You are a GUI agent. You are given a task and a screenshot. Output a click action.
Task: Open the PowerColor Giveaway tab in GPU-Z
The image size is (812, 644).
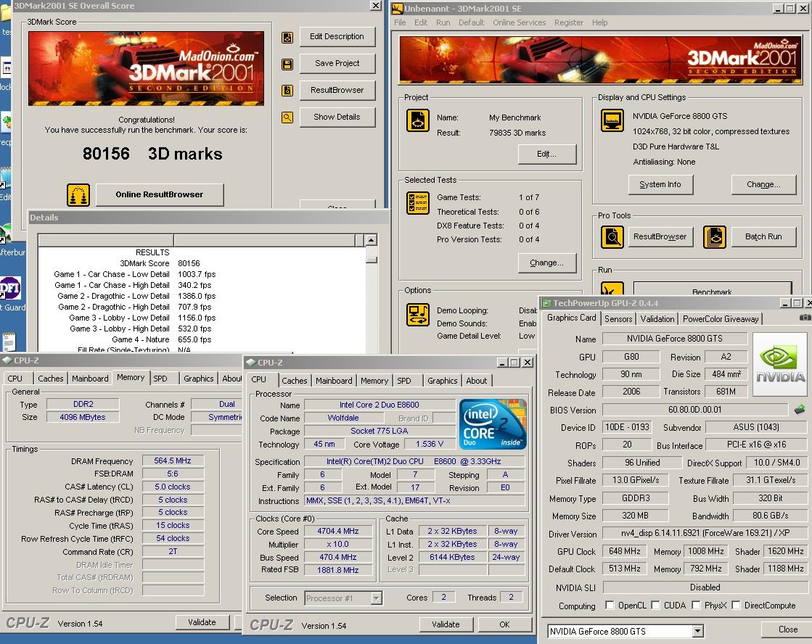point(721,319)
